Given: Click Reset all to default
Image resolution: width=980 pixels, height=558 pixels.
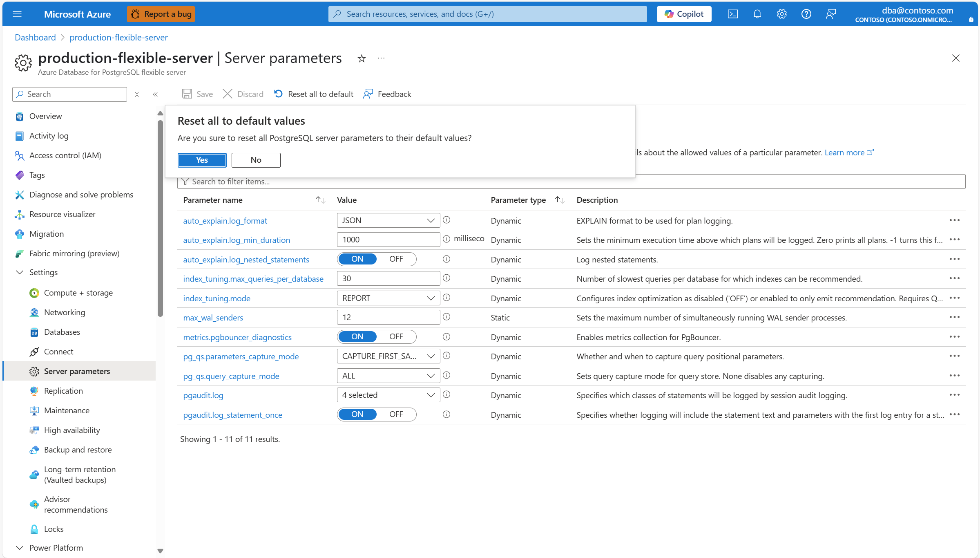Looking at the screenshot, I should tap(313, 94).
